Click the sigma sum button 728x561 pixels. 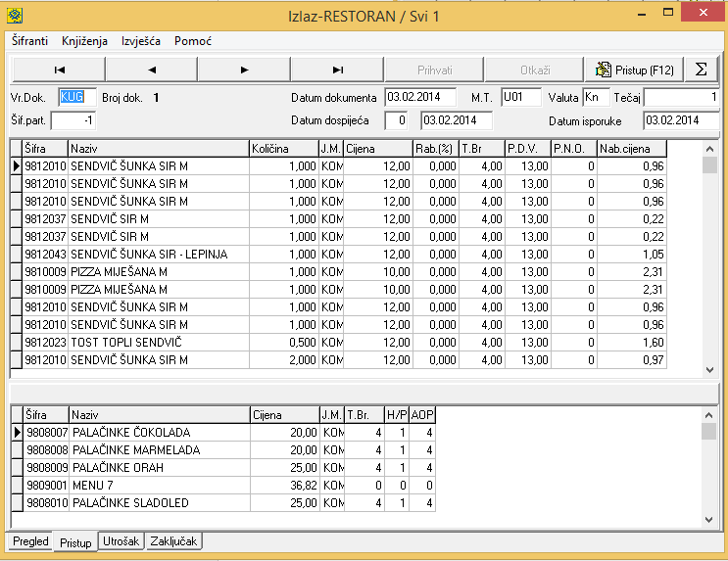click(700, 70)
